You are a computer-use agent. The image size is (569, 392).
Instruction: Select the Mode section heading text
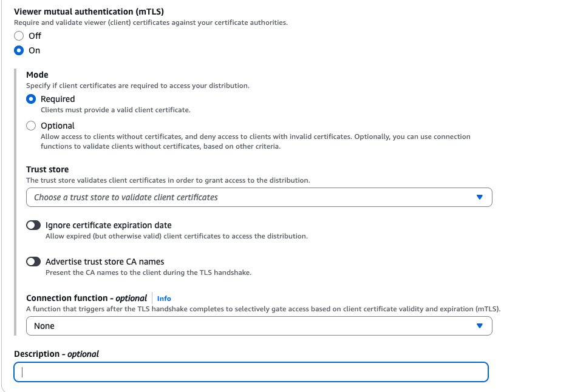[36, 74]
